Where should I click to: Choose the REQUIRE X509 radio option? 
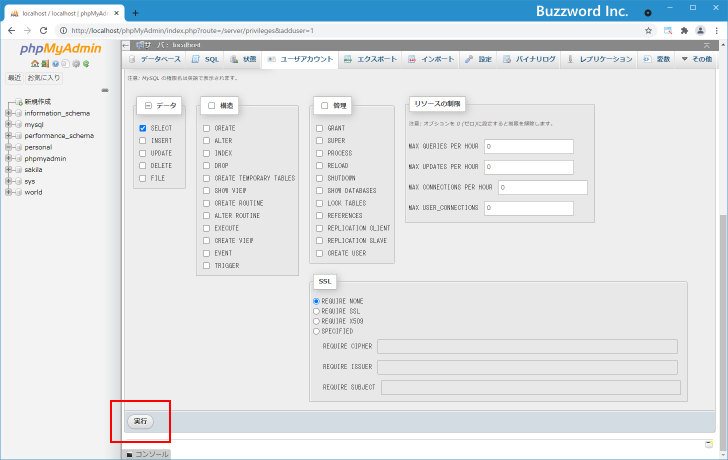click(316, 321)
